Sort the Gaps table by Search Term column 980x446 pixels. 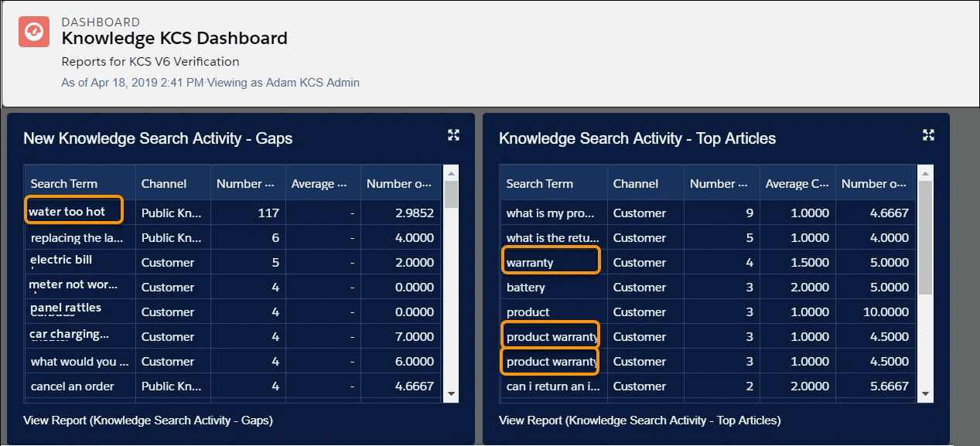(x=63, y=183)
